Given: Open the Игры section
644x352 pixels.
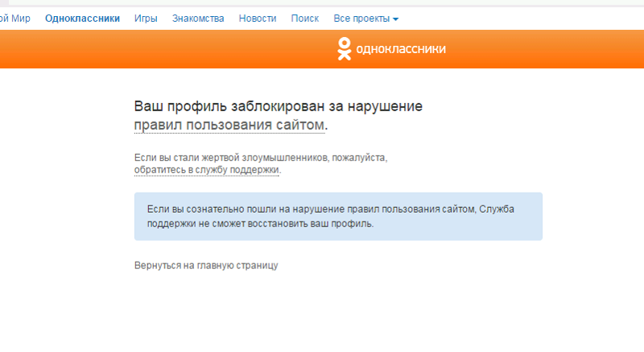Looking at the screenshot, I should [146, 19].
